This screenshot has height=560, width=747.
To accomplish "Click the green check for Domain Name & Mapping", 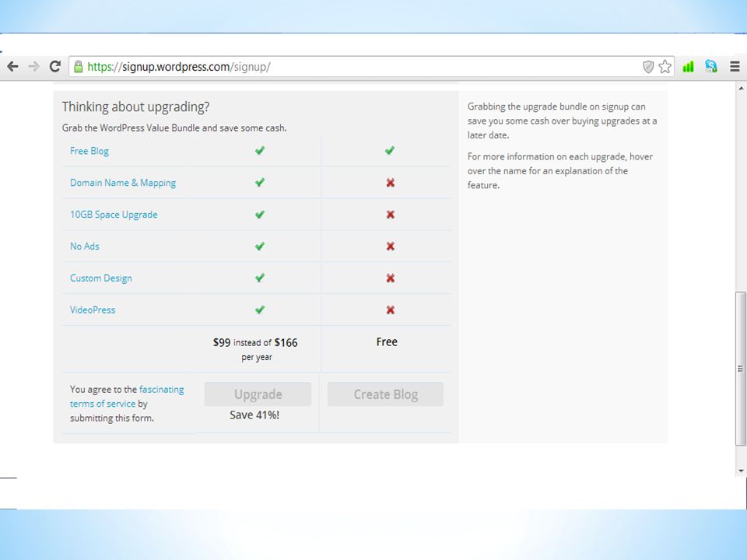I will [260, 182].
